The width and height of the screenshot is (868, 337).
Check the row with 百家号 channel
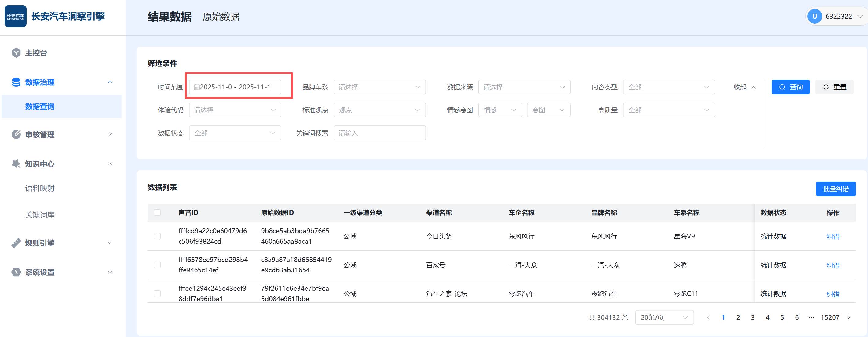click(x=157, y=265)
